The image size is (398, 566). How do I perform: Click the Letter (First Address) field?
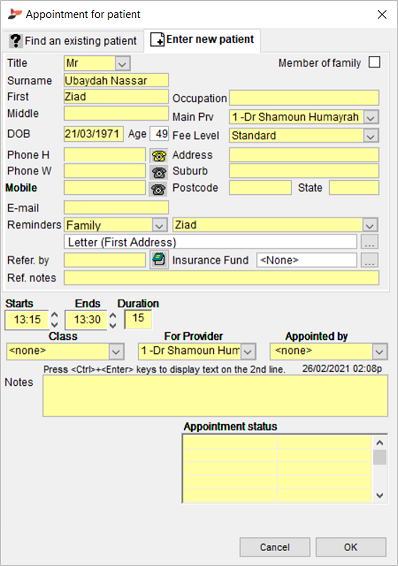tap(210, 242)
